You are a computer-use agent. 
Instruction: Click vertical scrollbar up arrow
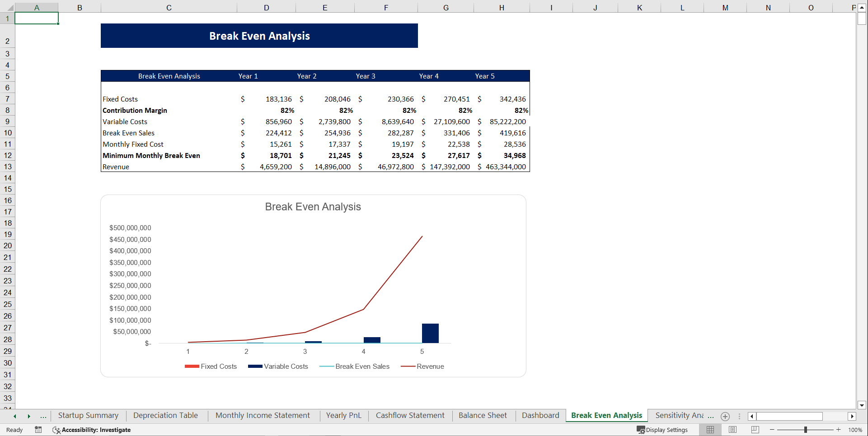pyautogui.click(x=862, y=8)
